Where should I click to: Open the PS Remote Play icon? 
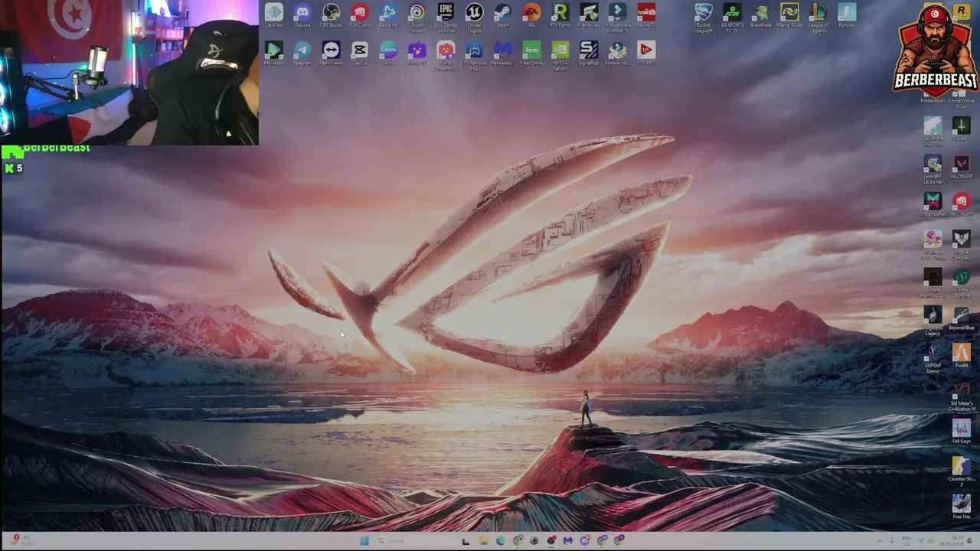coord(474,55)
